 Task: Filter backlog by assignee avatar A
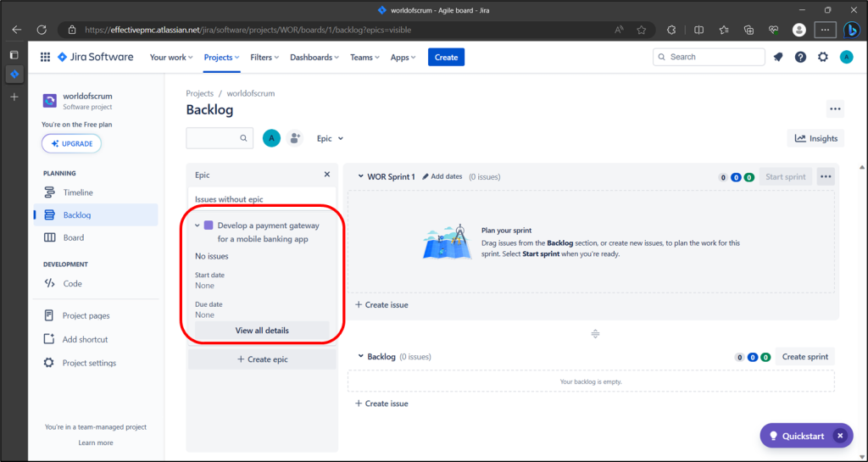[x=271, y=138]
